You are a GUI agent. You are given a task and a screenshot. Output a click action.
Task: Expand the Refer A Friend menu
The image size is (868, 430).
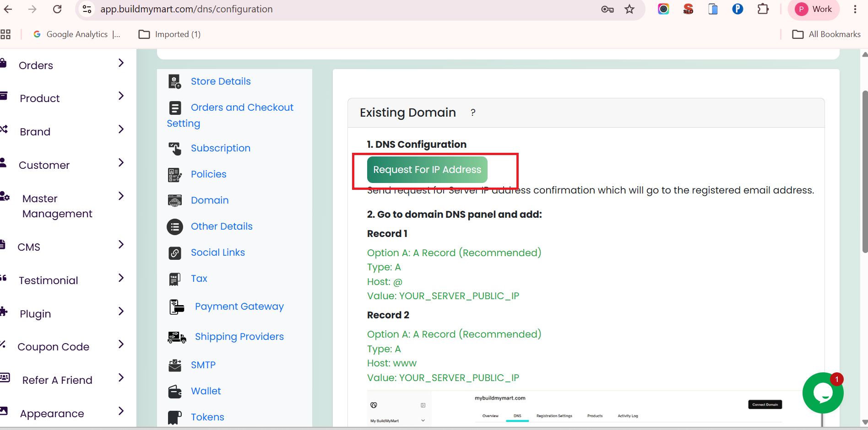[x=121, y=378]
